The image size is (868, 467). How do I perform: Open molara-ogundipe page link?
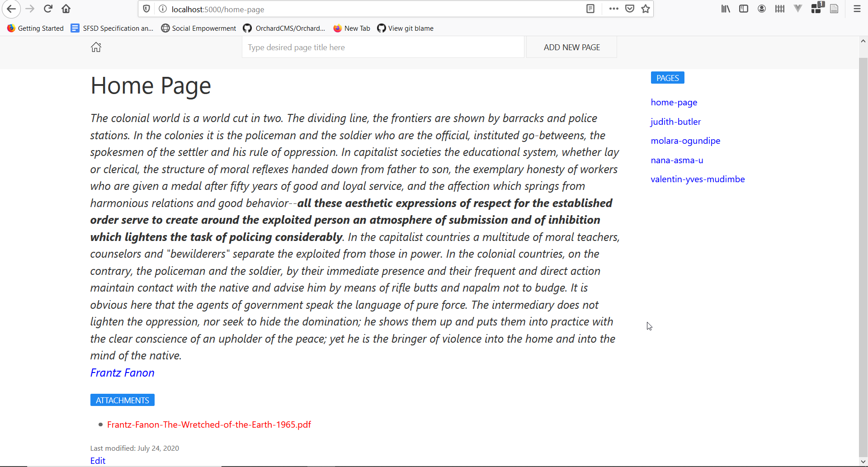tap(685, 141)
